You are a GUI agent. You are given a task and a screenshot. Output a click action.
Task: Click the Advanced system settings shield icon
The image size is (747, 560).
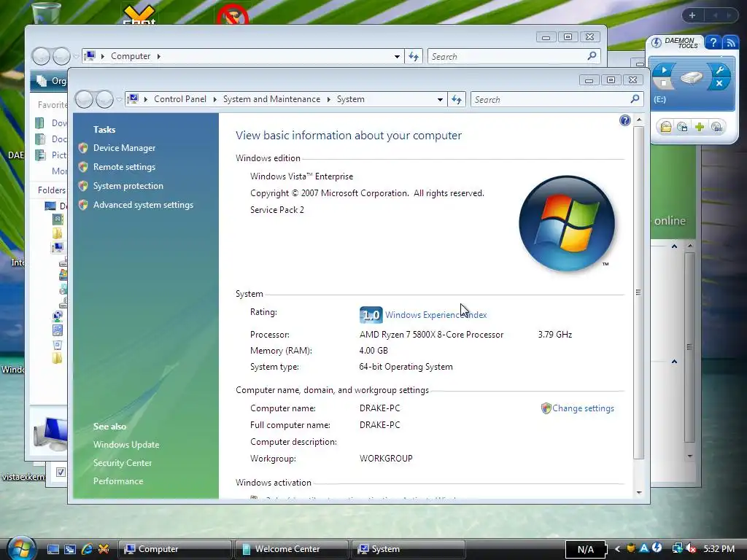[83, 205]
